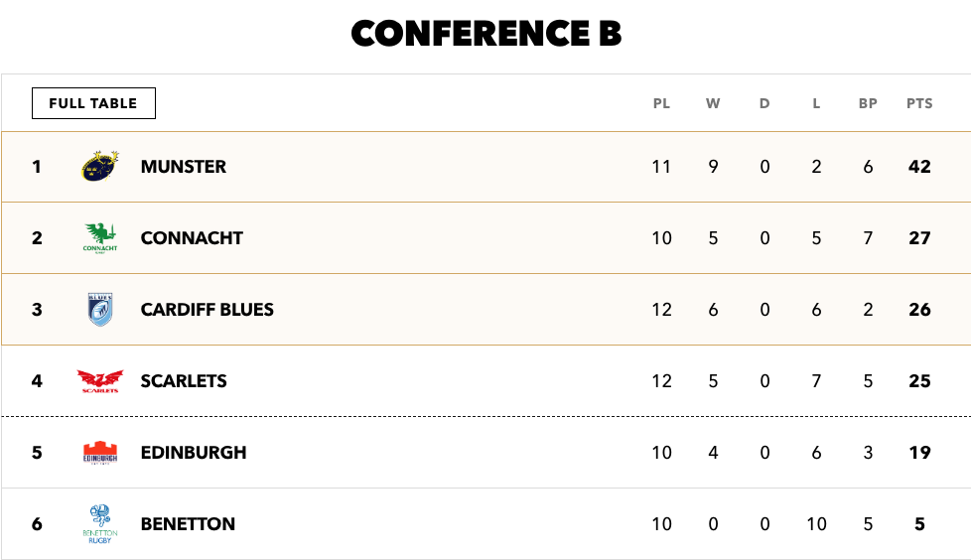Click the PTS column header
Image resolution: width=971 pixels, height=560 pixels.
click(x=919, y=103)
